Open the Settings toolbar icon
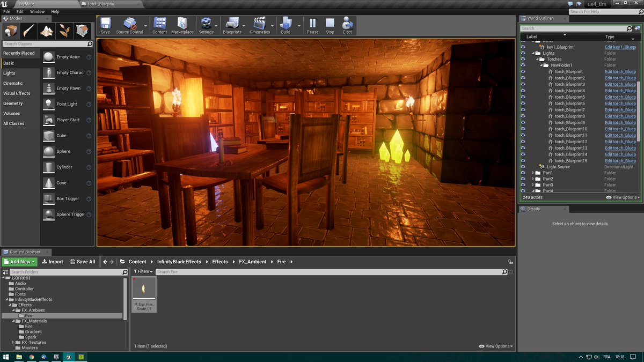Screen dimensions: 644x362 pos(206,23)
